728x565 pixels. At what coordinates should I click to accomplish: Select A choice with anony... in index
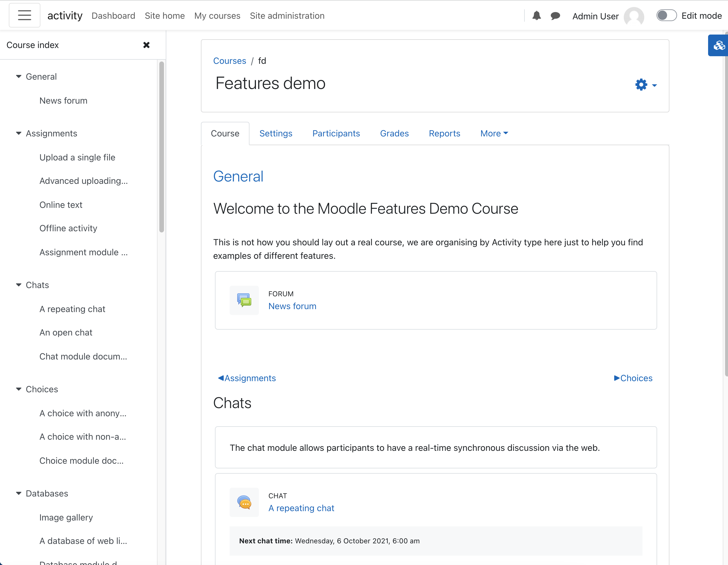pyautogui.click(x=83, y=413)
